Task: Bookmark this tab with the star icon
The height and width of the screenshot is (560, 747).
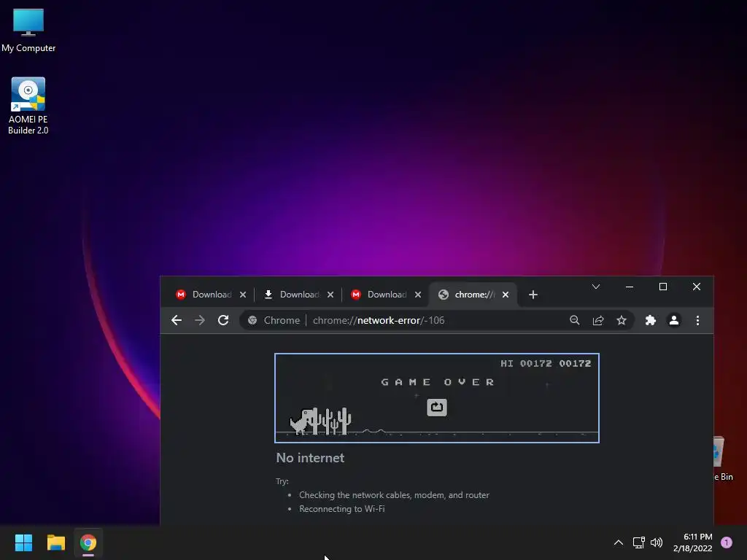Action: pos(622,320)
